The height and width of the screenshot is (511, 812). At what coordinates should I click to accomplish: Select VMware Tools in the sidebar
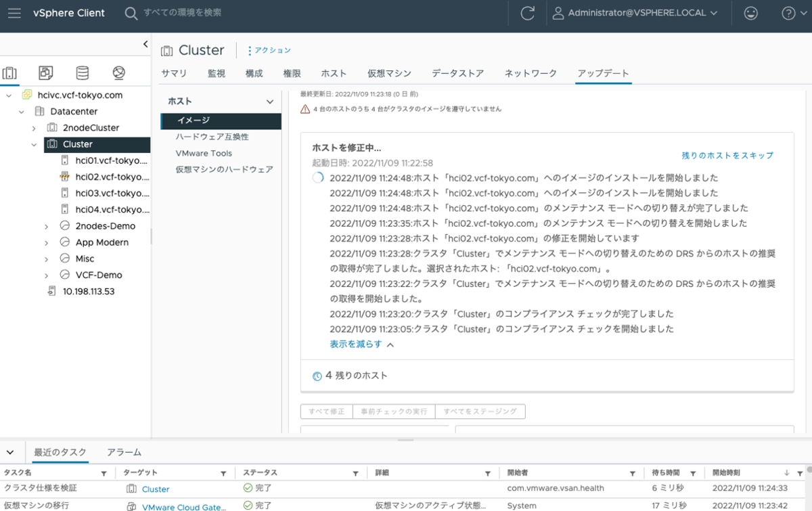tap(204, 153)
